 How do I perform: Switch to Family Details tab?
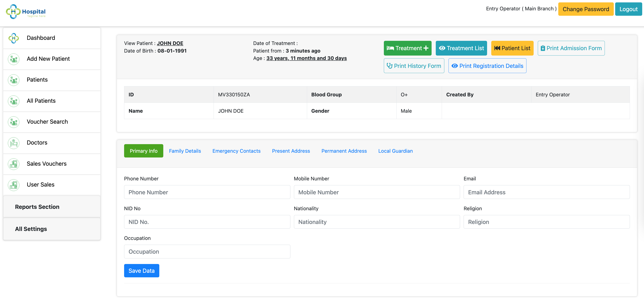pos(185,151)
